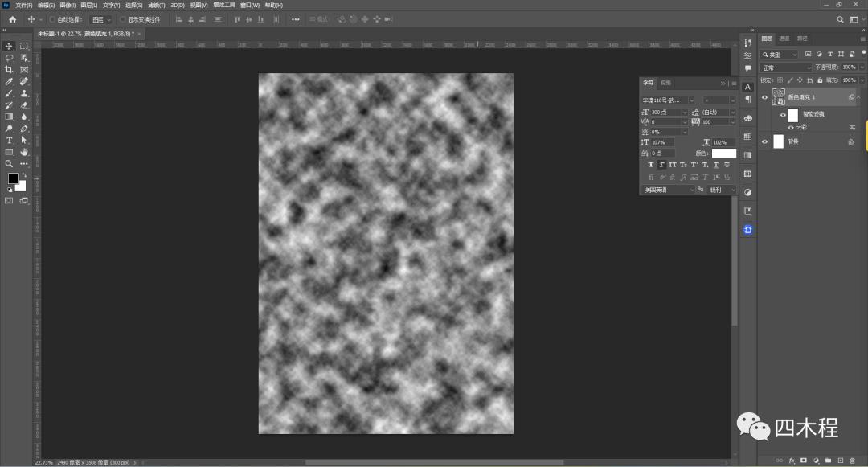Activate the Zoom magnifier tool

[9, 163]
